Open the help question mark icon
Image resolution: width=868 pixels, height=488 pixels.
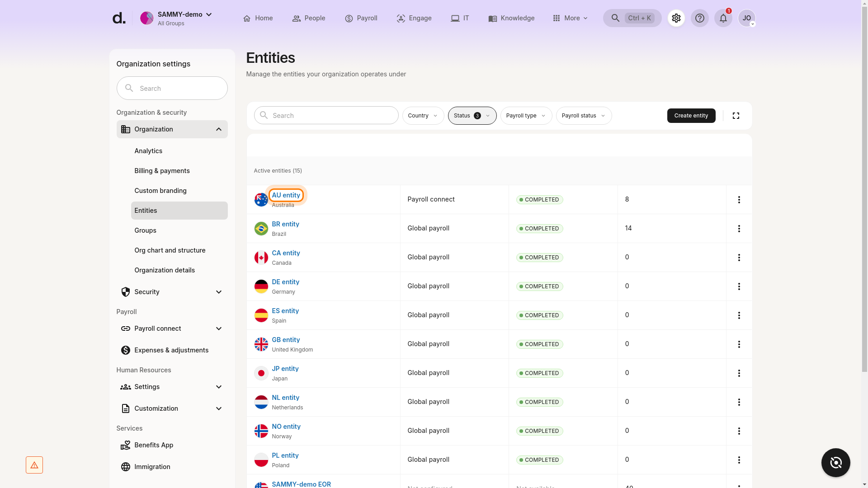click(x=700, y=18)
